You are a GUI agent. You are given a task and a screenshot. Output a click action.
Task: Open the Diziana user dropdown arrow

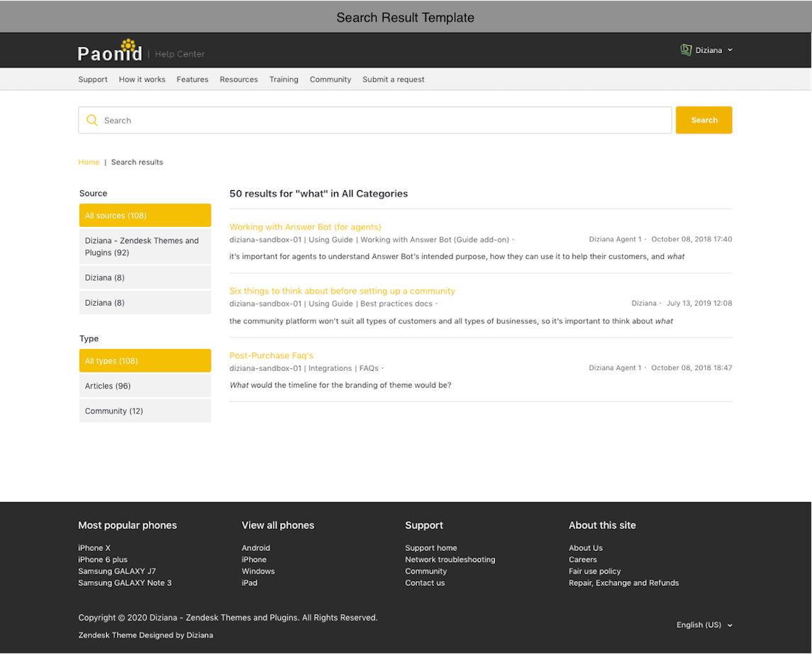(x=730, y=50)
